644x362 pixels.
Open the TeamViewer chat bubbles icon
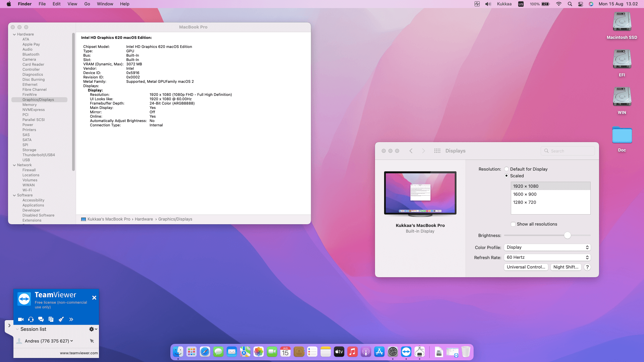41,319
